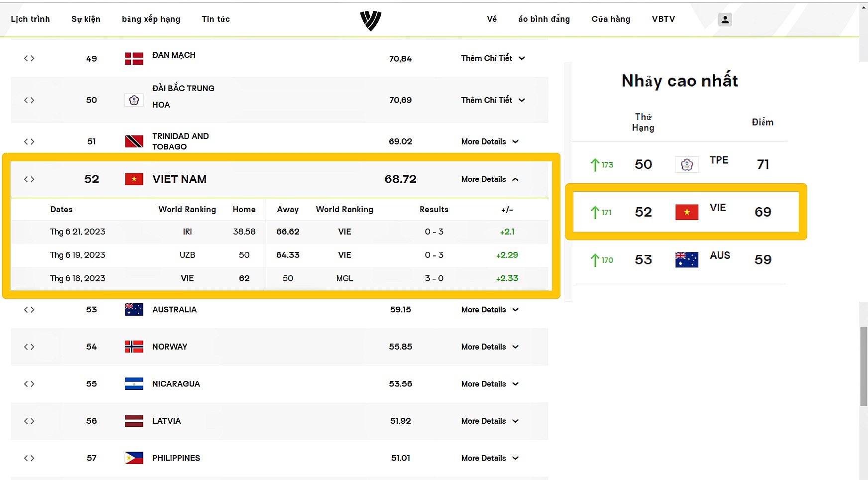This screenshot has width=868, height=480.
Task: Click the Thg 6 19, 2023 date
Action: coord(78,255)
